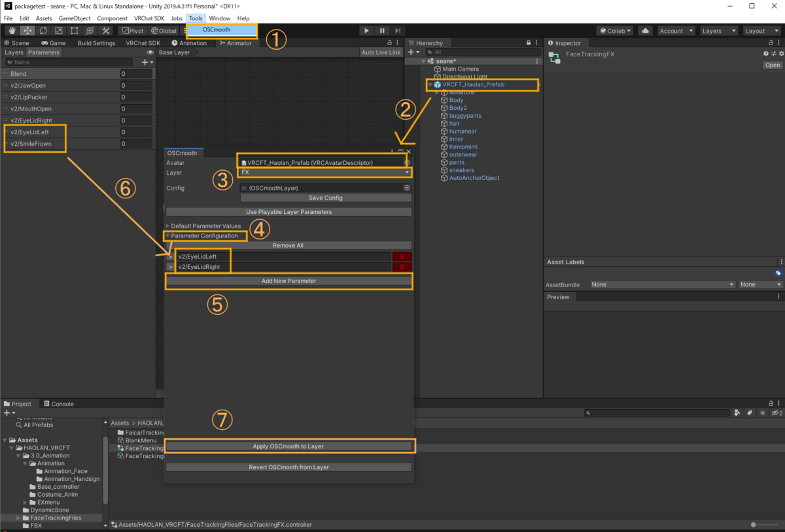Screen dimensions: 785x532
Task: Open the Inspector preset selector icon
Action: pyautogui.click(x=773, y=54)
